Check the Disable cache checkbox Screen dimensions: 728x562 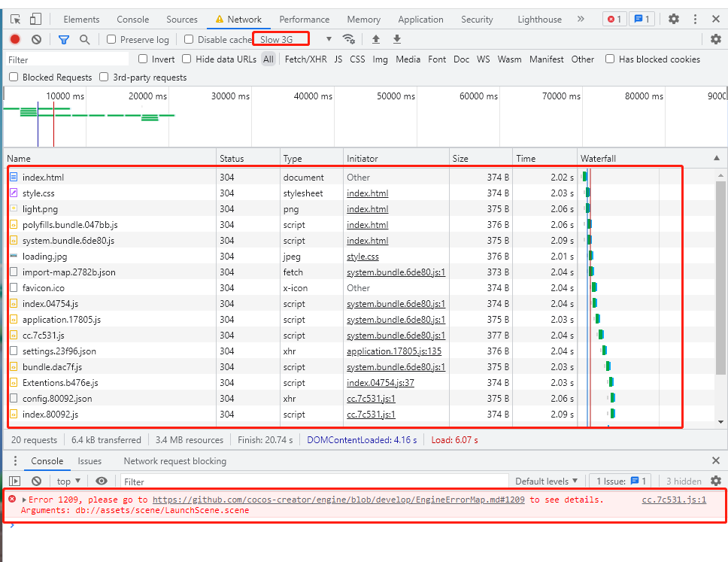189,39
